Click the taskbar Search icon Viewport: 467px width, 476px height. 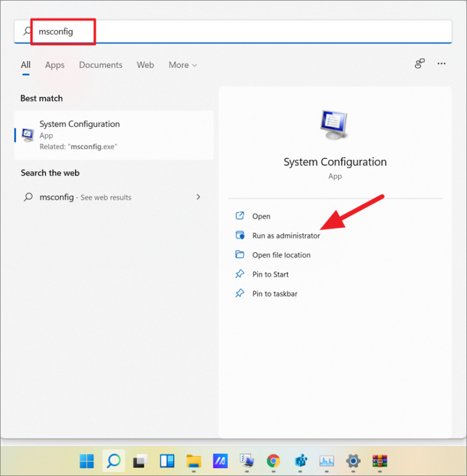114,461
